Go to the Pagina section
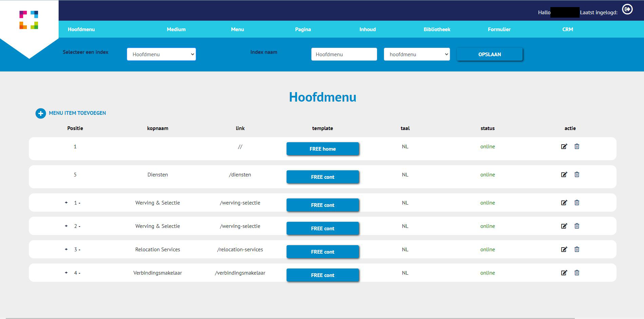644x319 pixels. [x=303, y=29]
